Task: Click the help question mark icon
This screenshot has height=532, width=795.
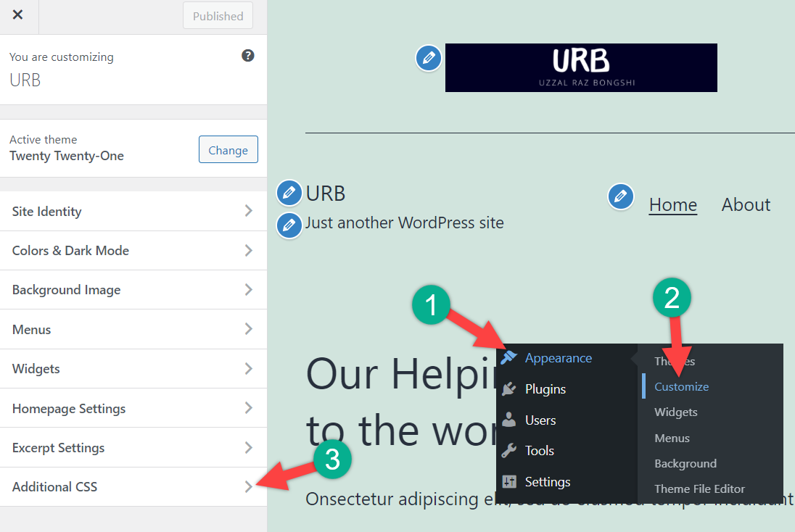Action: point(248,56)
